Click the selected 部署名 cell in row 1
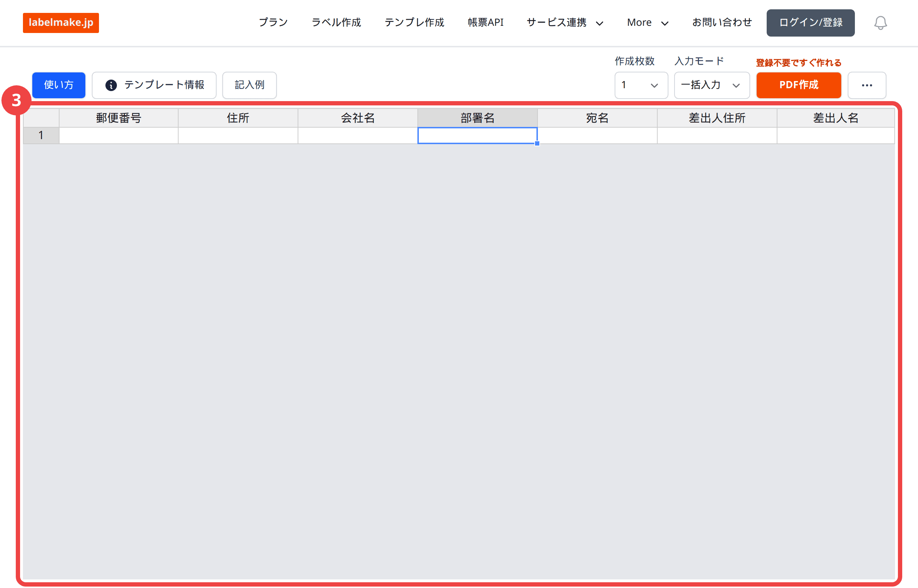The image size is (918, 588). click(x=477, y=136)
